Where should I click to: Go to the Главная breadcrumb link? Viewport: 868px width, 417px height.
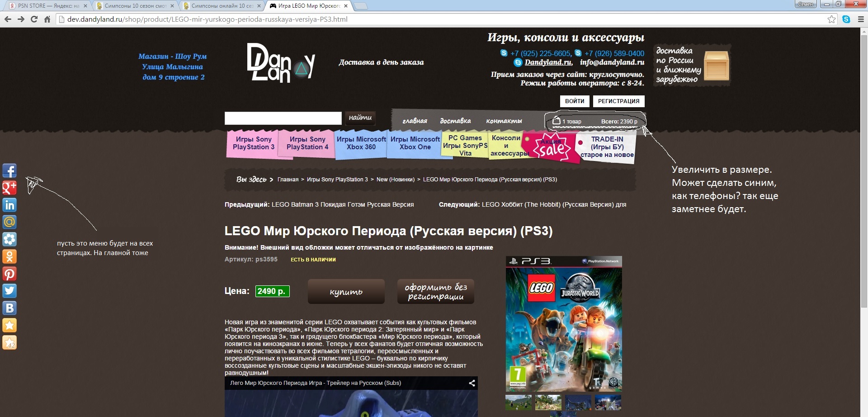[288, 180]
